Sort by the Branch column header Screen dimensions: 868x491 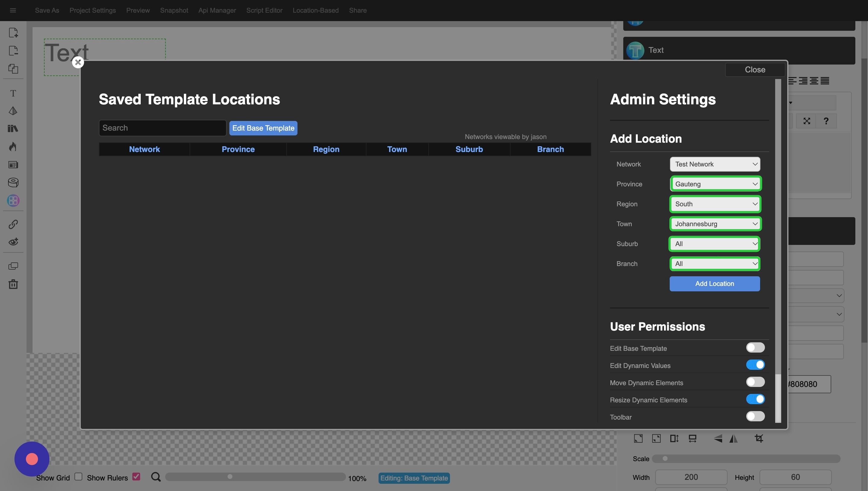550,149
